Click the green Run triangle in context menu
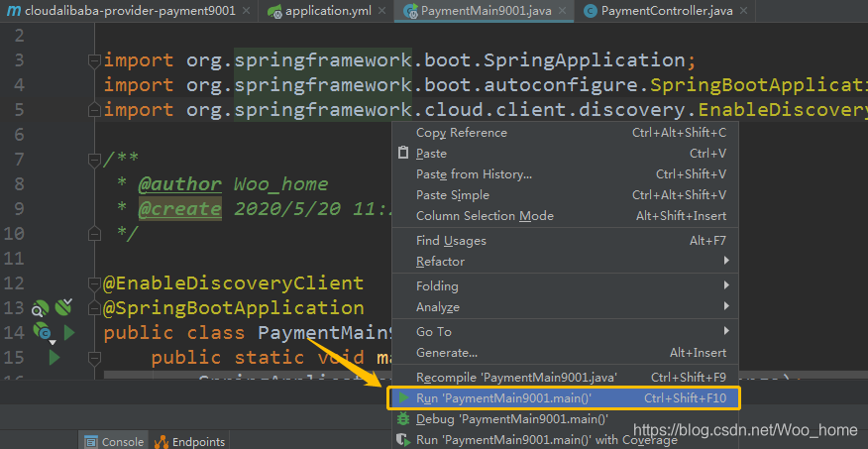The height and width of the screenshot is (449, 868). [403, 397]
